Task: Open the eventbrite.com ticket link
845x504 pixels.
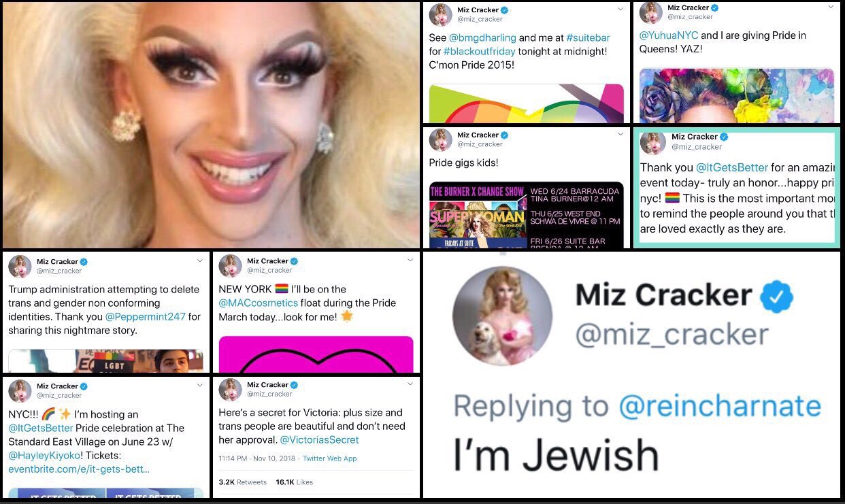Action: [x=79, y=469]
